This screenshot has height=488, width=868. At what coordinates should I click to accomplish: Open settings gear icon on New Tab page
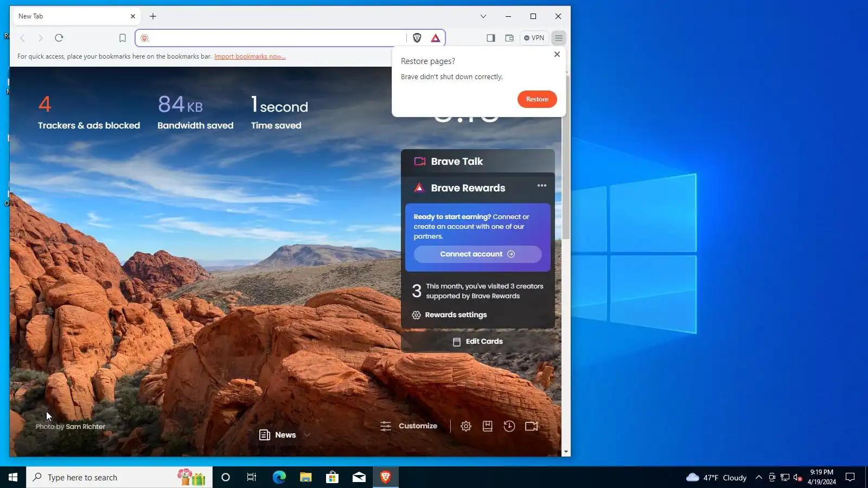[x=466, y=426]
